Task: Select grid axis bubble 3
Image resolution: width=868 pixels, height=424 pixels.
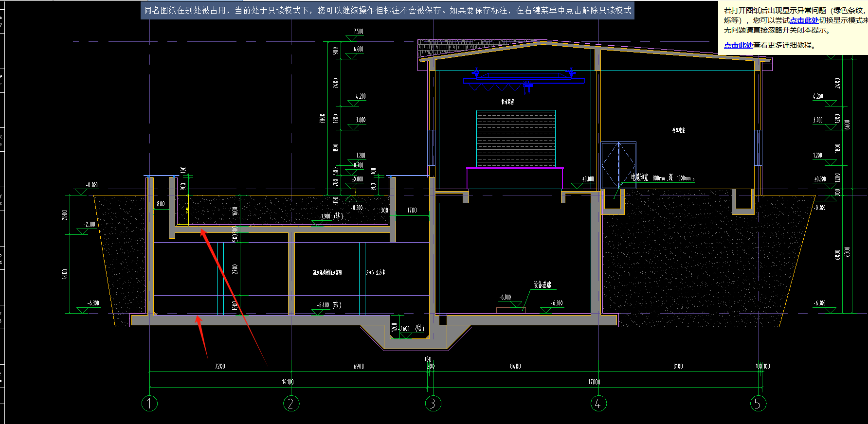Action: point(433,403)
